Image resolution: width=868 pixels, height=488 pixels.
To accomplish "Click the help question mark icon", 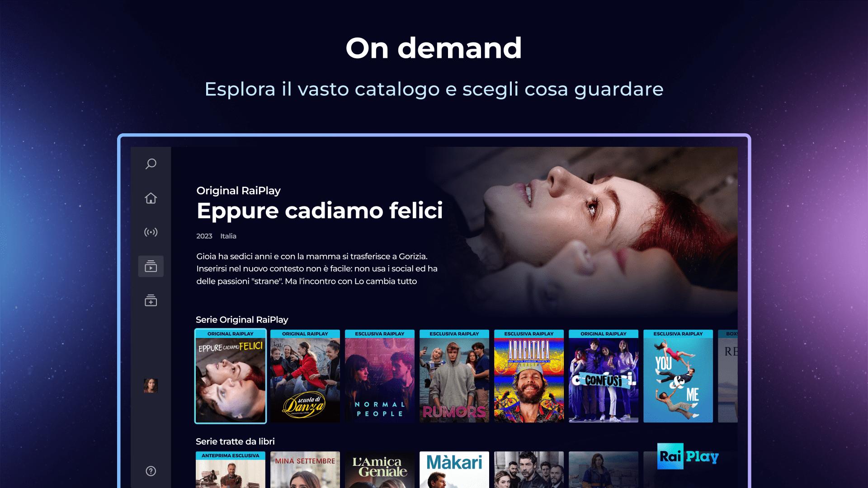I will tap(151, 471).
